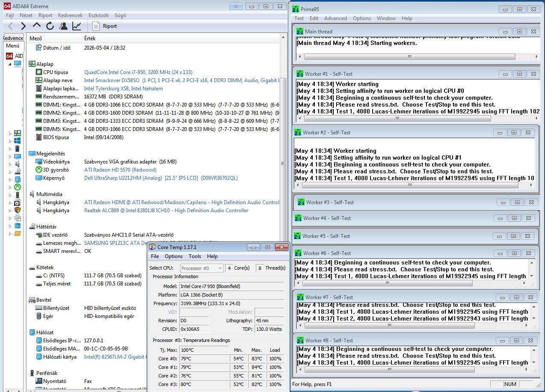
Task: Select the speaker icon in the AIDA64 tree
Action: coord(18,164)
